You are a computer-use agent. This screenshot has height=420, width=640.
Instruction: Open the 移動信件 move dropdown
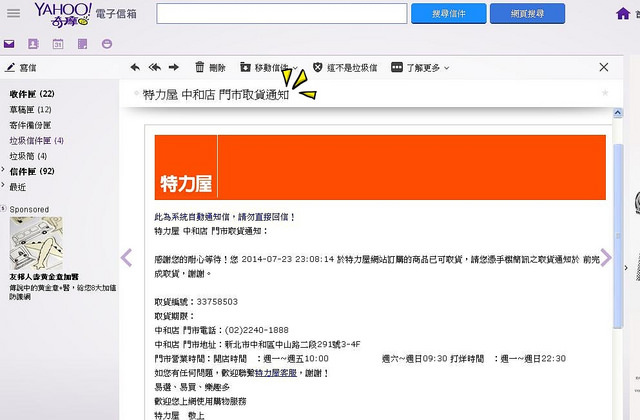[x=269, y=67]
